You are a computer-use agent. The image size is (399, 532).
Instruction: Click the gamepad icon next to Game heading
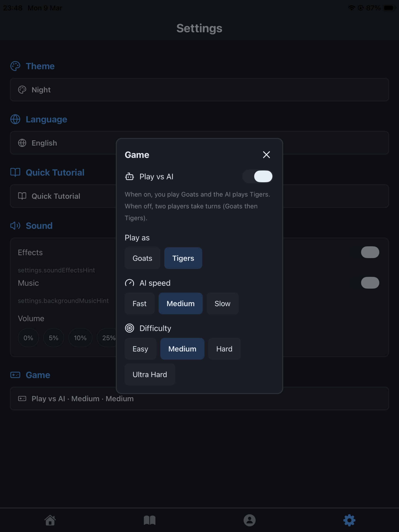click(x=15, y=375)
